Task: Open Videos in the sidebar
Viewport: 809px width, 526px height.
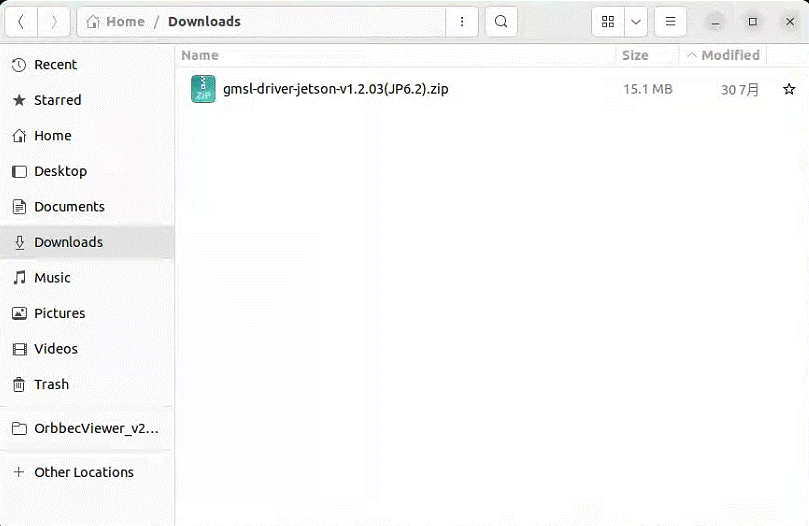Action: [87, 349]
